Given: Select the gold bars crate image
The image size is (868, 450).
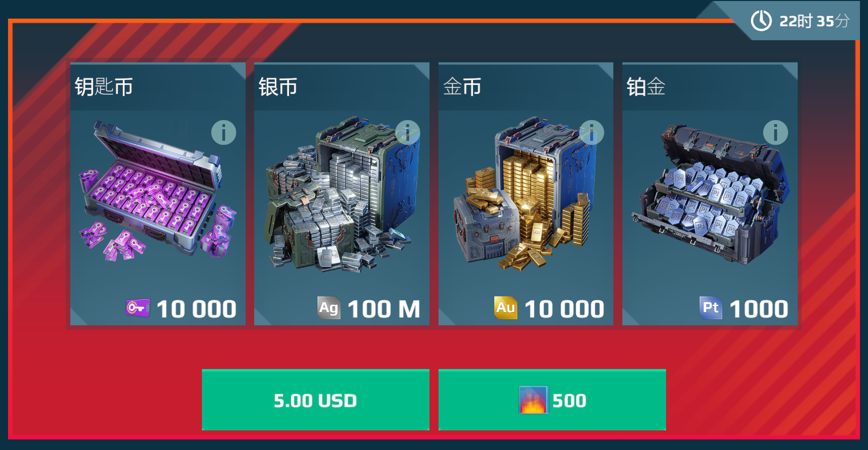Looking at the screenshot, I should [525, 194].
